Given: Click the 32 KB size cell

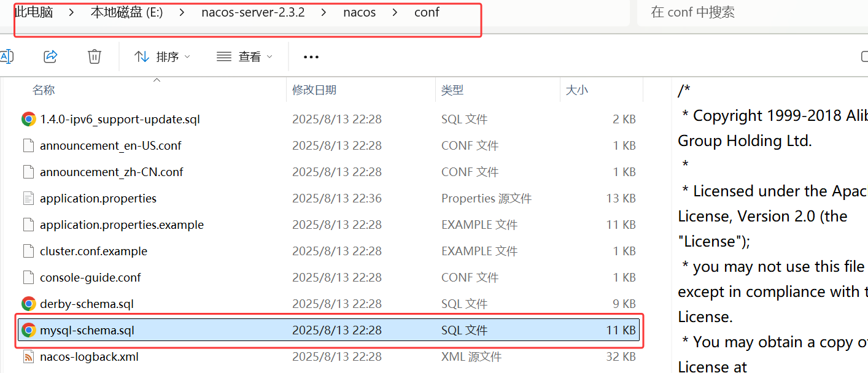Looking at the screenshot, I should (621, 356).
